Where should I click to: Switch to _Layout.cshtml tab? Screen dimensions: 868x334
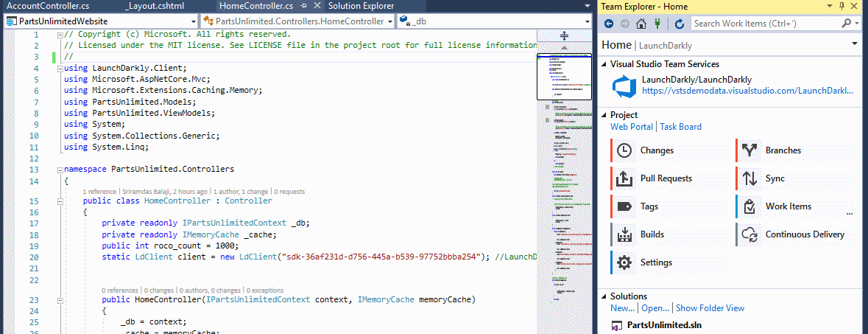click(x=155, y=6)
